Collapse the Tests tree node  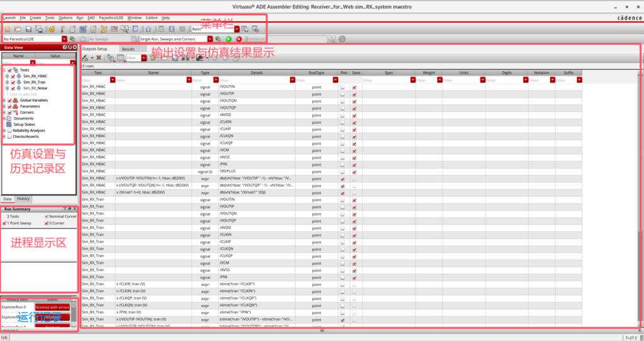(x=4, y=70)
